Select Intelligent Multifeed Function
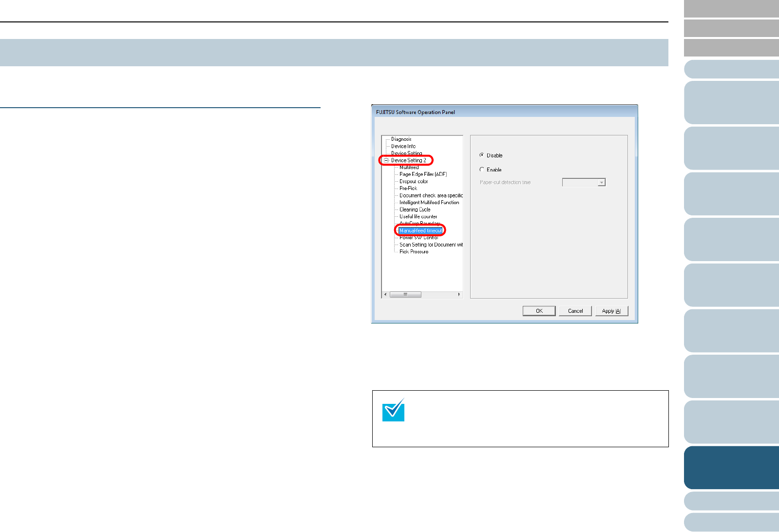Image resolution: width=779 pixels, height=532 pixels. 429,202
